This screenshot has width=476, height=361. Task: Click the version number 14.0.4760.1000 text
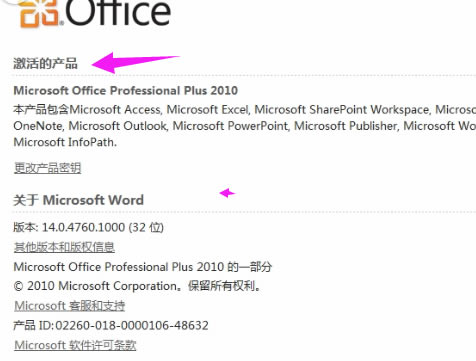tap(83, 227)
